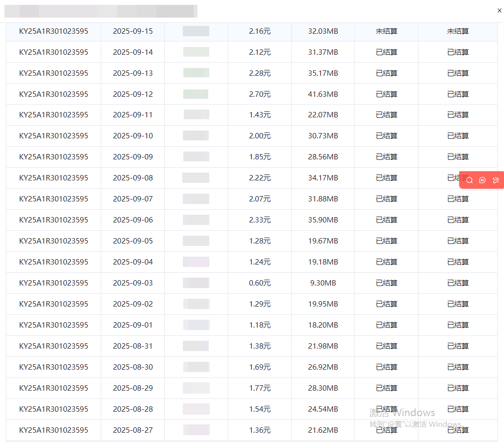This screenshot has height=442, width=504.
Task: Click the 28.30MB cell
Action: [323, 388]
